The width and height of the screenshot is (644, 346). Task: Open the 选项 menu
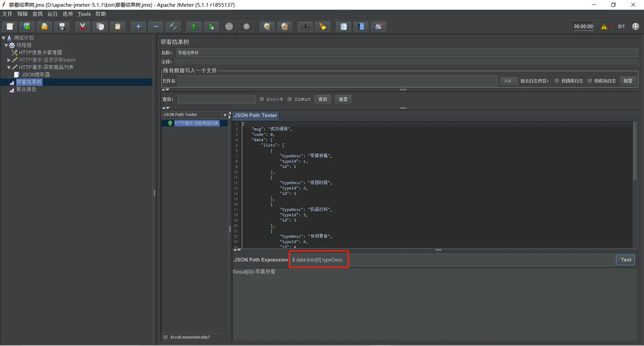click(x=68, y=14)
